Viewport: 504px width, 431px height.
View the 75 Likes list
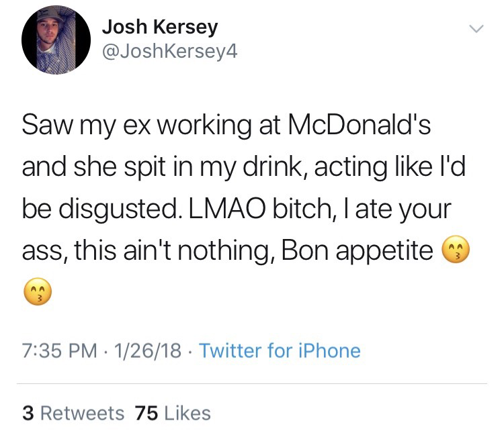173,413
